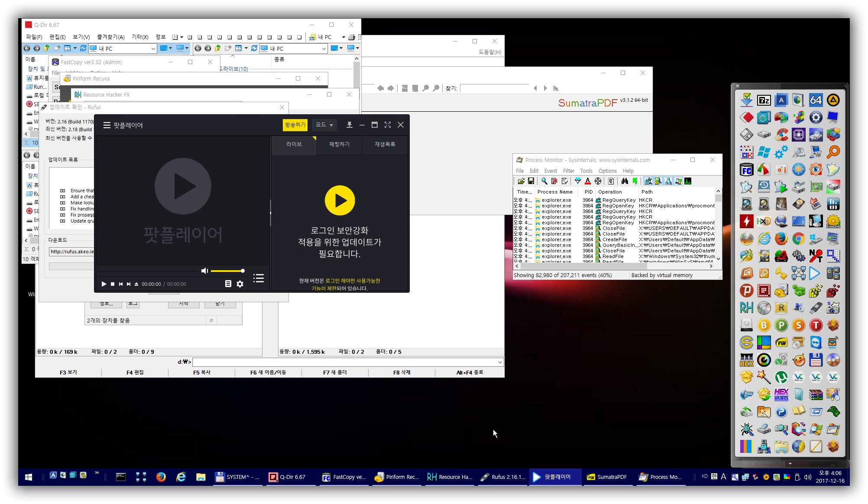The width and height of the screenshot is (868, 504).
Task: Open Firefox icon in the launcher panel
Action: 781,239
